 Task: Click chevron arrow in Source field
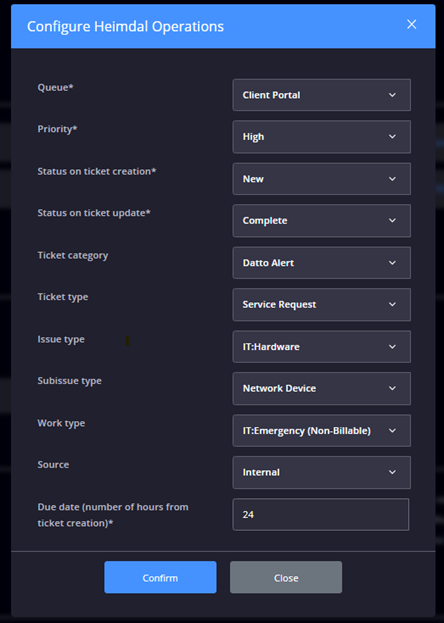tap(392, 472)
